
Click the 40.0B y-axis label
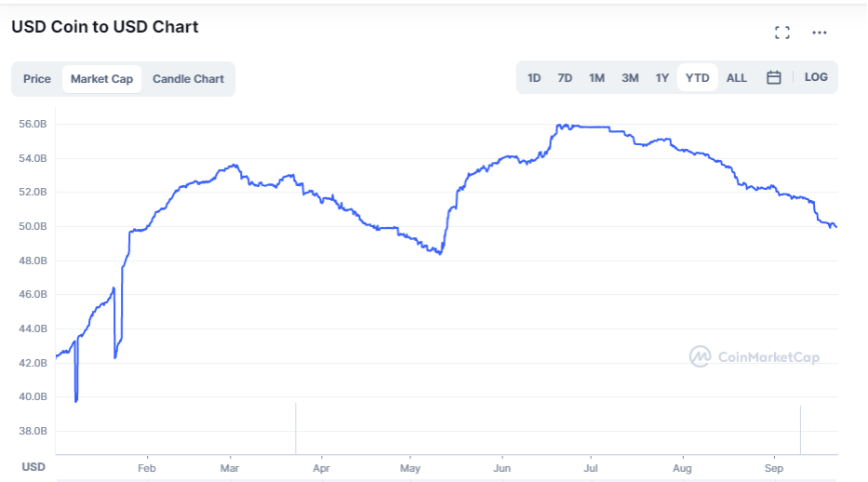(x=33, y=396)
